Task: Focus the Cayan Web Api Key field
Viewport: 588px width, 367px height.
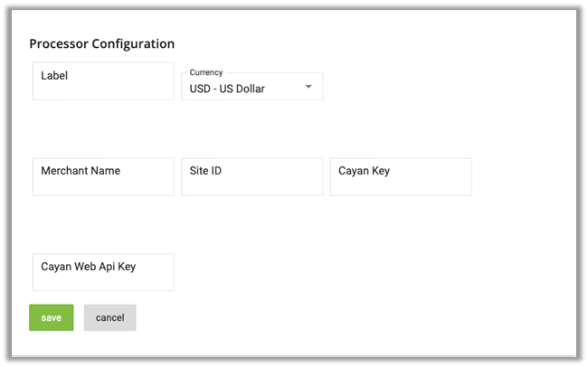Action: point(103,272)
